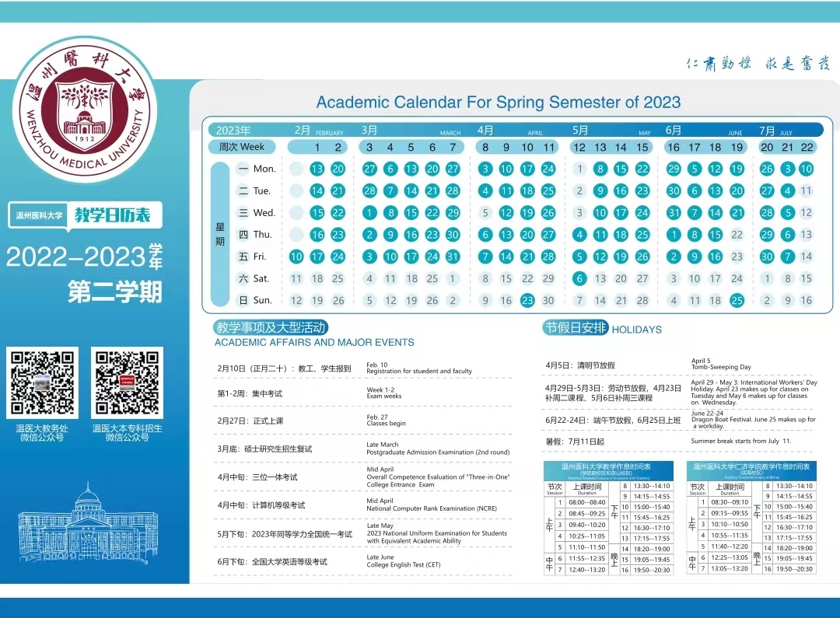Click the '一 Mon.' weekday label
Viewport: 840px width, 618px height.
(x=257, y=169)
